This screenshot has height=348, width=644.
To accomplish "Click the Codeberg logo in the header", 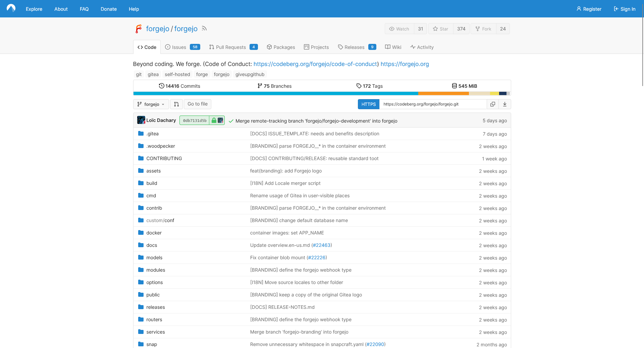I will (11, 8).
